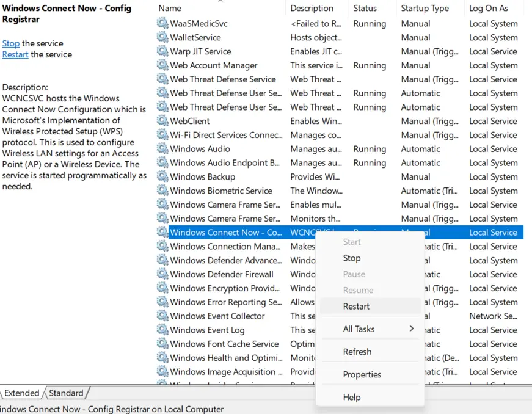Click the Windows Event Log service icon
The image size is (532, 414).
pyautogui.click(x=162, y=330)
